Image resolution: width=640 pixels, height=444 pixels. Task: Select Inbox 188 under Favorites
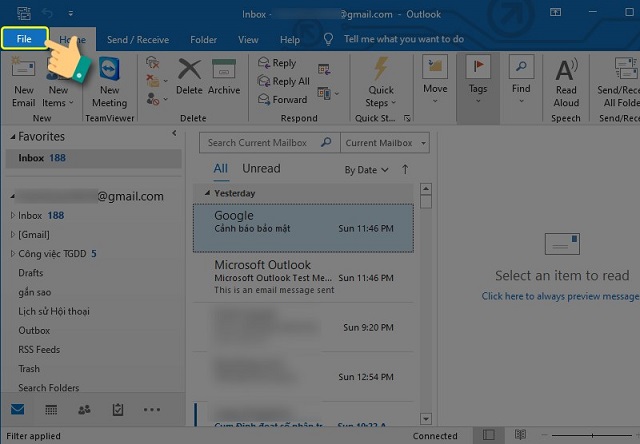(93, 158)
